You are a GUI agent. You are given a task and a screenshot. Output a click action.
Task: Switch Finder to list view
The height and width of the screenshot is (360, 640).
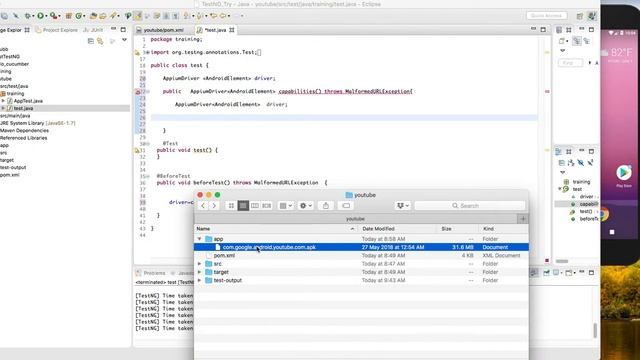[x=243, y=206]
